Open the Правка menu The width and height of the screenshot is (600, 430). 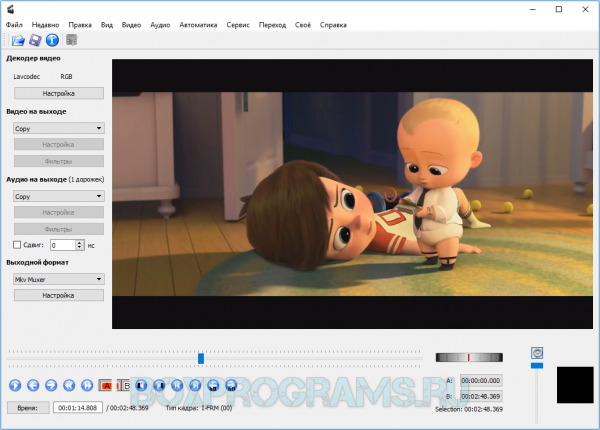[80, 25]
